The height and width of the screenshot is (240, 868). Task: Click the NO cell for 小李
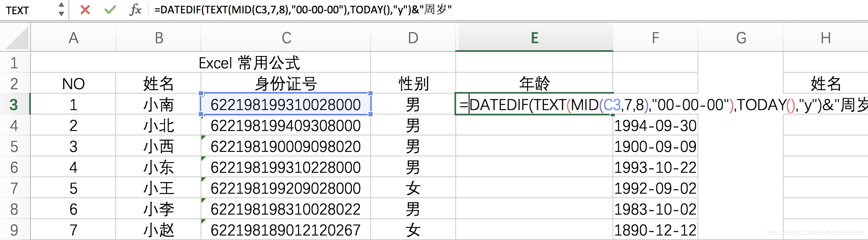click(x=73, y=209)
